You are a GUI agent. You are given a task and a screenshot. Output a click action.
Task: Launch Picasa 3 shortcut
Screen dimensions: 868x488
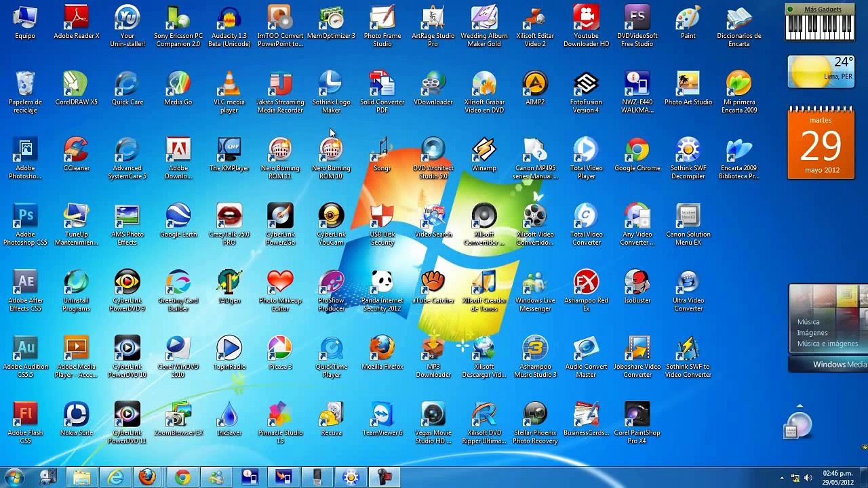coord(280,352)
